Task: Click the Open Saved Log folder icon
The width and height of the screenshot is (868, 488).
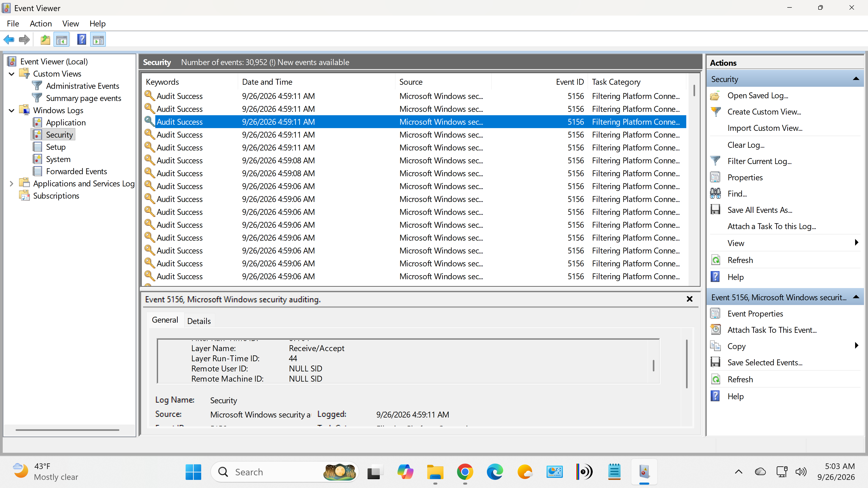Action: 715,96
